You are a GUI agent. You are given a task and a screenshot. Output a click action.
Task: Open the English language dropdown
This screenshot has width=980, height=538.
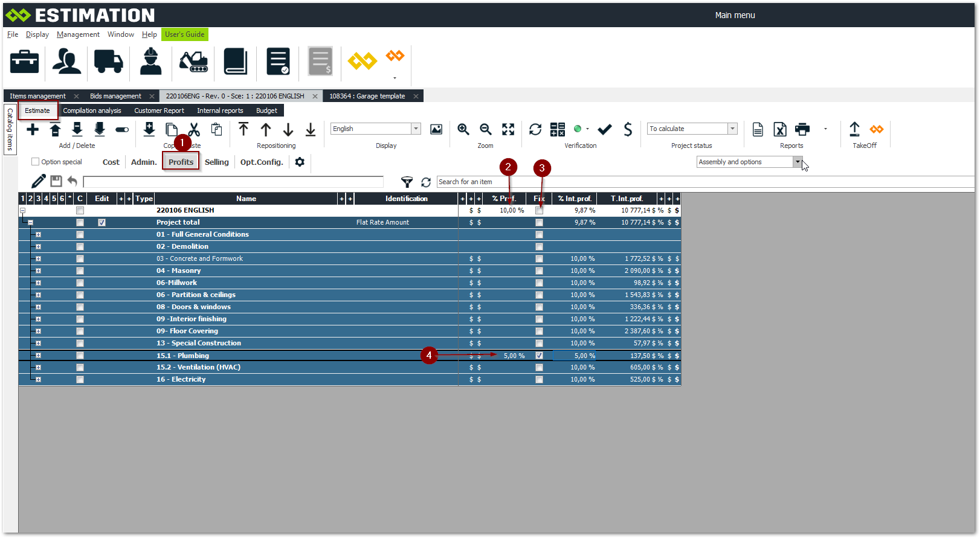coord(416,129)
